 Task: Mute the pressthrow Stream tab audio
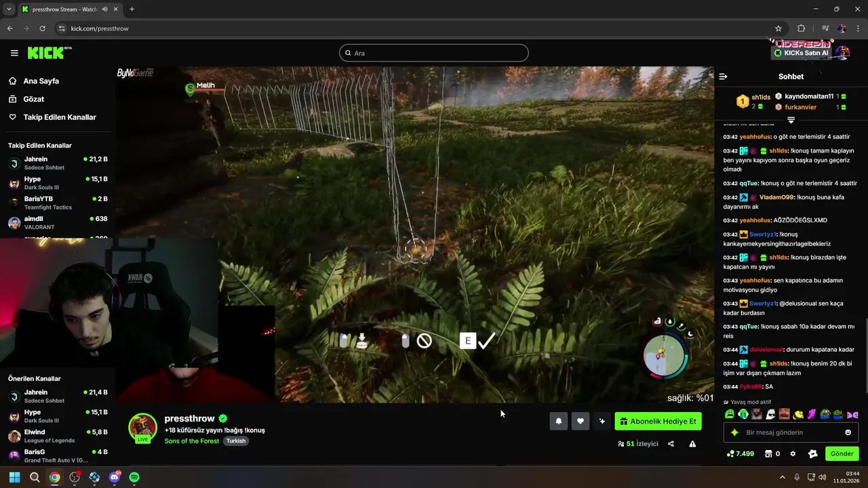(105, 9)
